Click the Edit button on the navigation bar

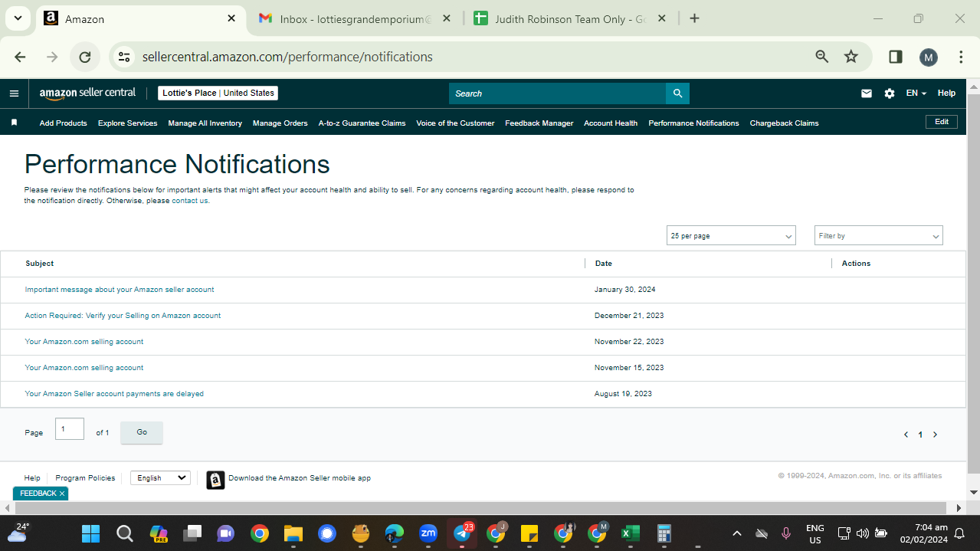(x=942, y=122)
